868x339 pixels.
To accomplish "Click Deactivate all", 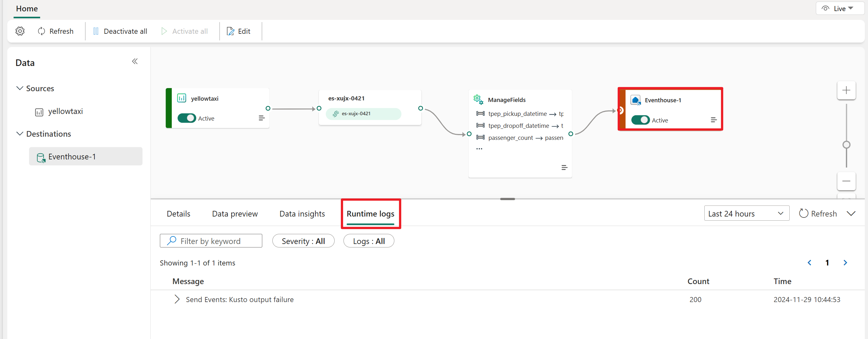I will 120,31.
